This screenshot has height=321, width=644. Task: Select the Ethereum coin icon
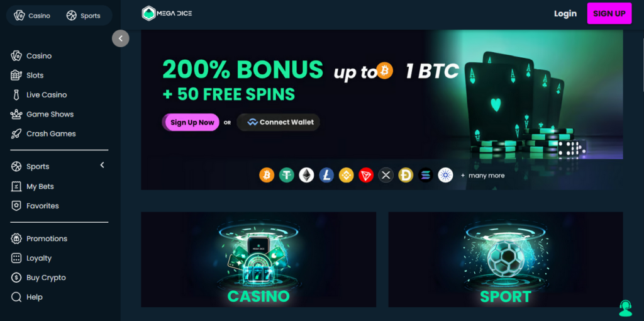(306, 176)
